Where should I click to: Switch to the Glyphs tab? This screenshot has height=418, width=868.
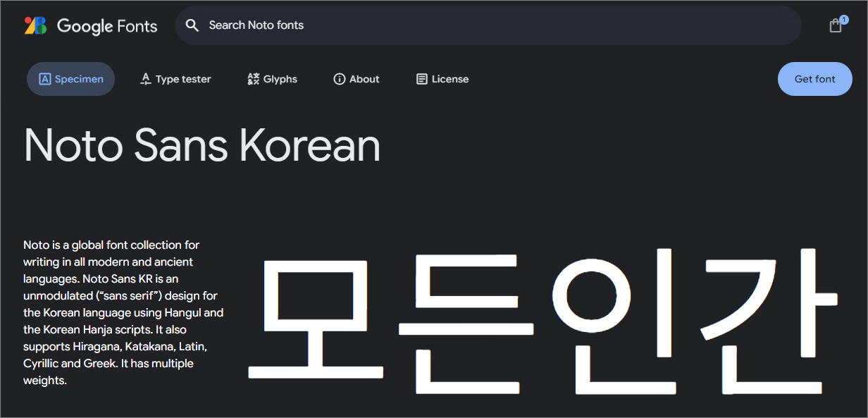(272, 79)
